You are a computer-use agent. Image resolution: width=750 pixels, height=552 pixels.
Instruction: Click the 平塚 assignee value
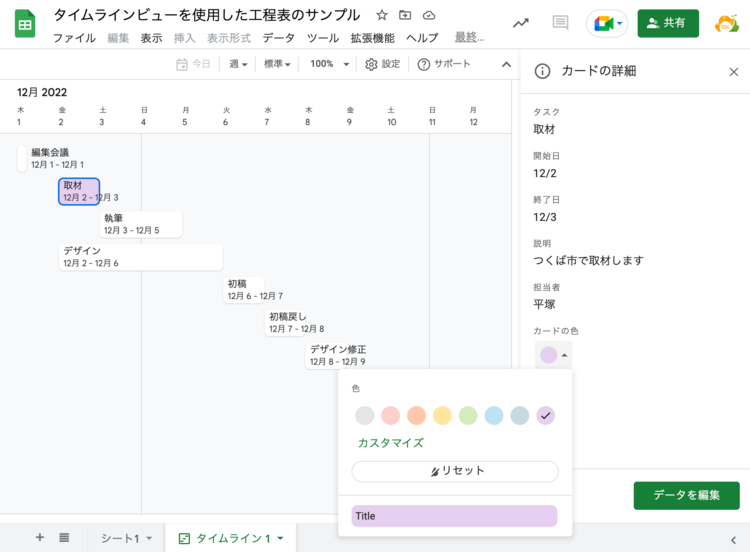point(544,304)
